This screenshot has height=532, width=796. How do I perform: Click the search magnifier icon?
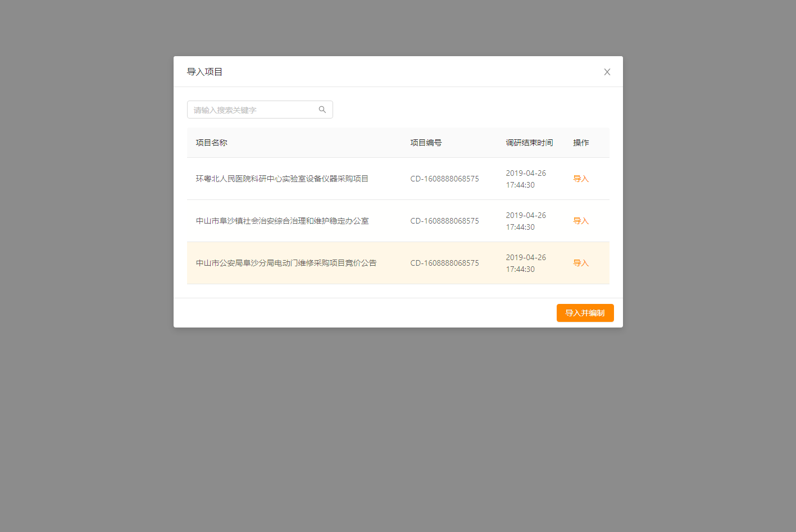pos(322,110)
